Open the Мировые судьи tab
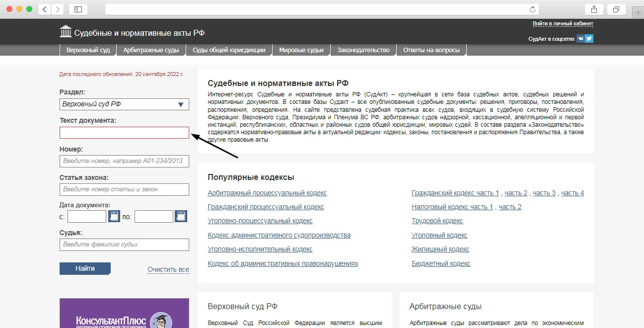Image resolution: width=644 pixels, height=328 pixels. (x=301, y=50)
